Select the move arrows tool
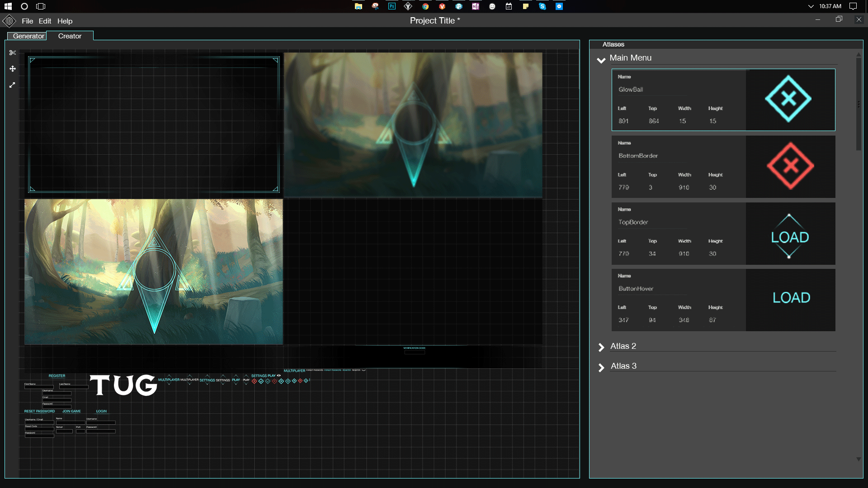The height and width of the screenshot is (488, 868). [13, 69]
